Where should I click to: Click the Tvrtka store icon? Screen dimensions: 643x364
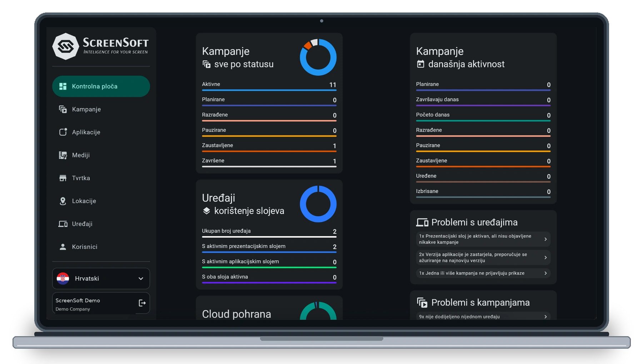pos(63,178)
